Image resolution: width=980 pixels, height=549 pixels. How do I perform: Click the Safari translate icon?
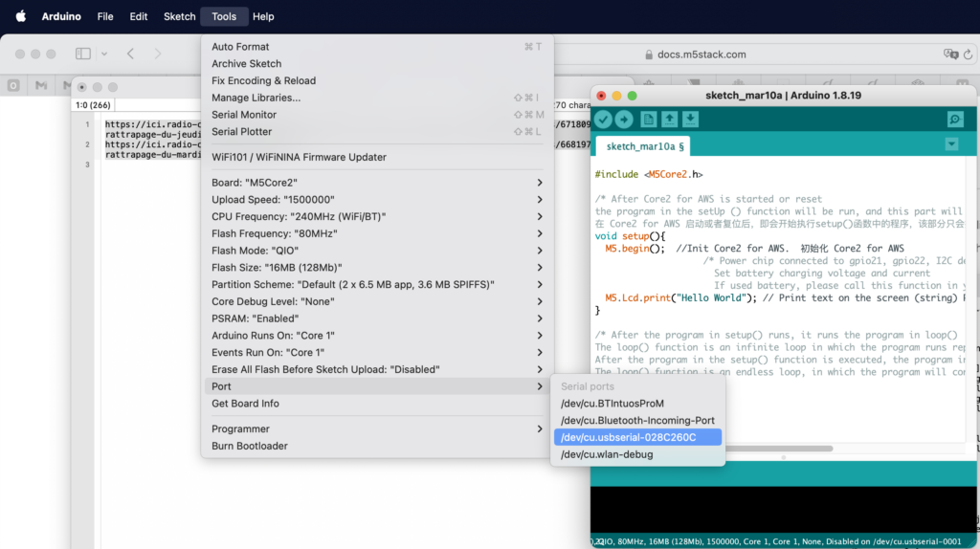(950, 55)
